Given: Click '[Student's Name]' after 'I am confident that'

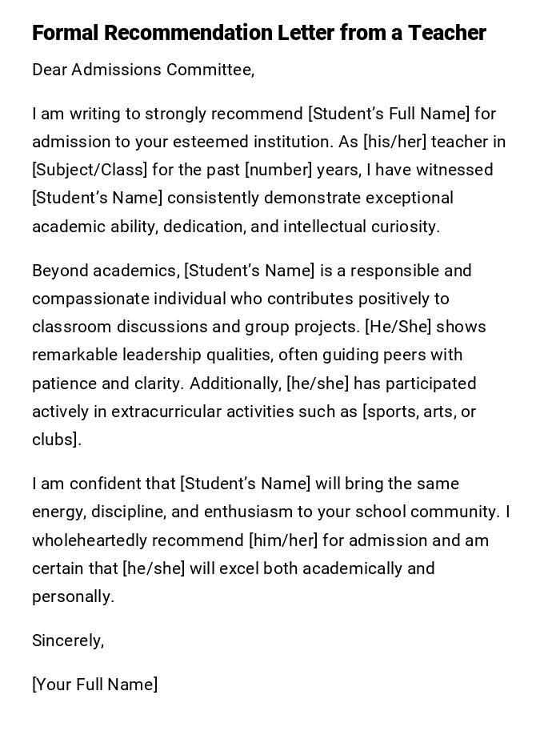Looking at the screenshot, I should click(246, 484).
